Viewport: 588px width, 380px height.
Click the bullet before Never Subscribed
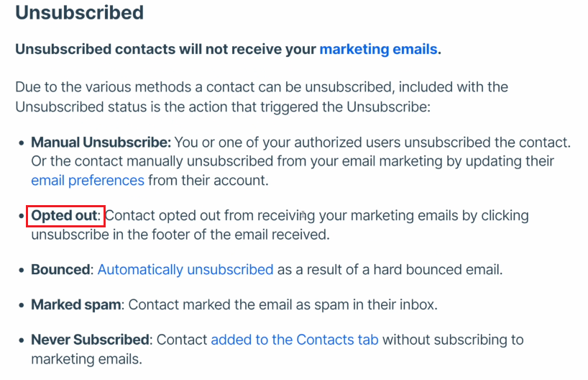coord(22,340)
